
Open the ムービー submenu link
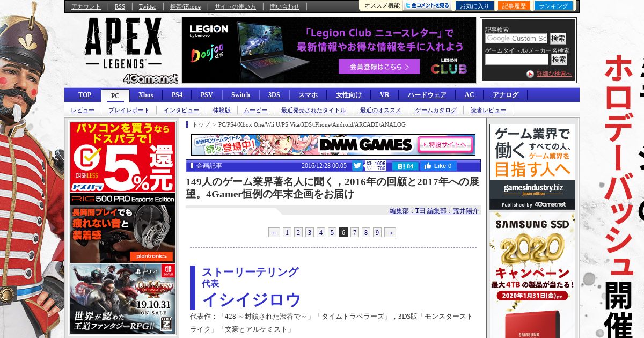pyautogui.click(x=255, y=110)
